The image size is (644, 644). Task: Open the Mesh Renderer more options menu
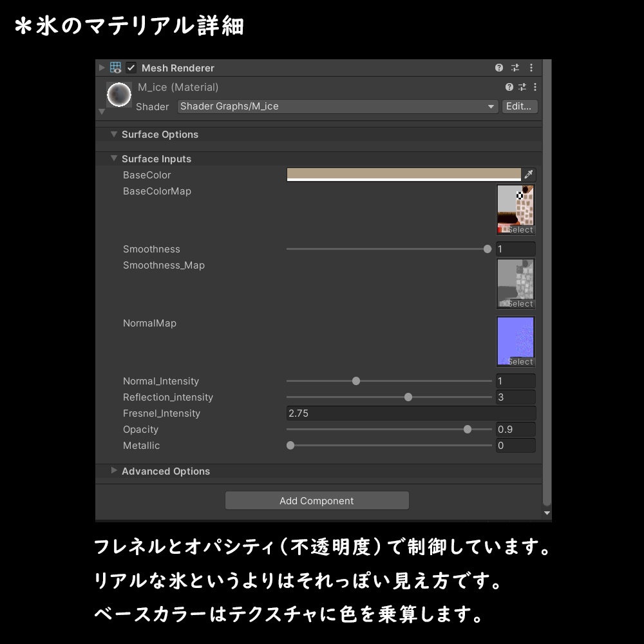pyautogui.click(x=531, y=67)
